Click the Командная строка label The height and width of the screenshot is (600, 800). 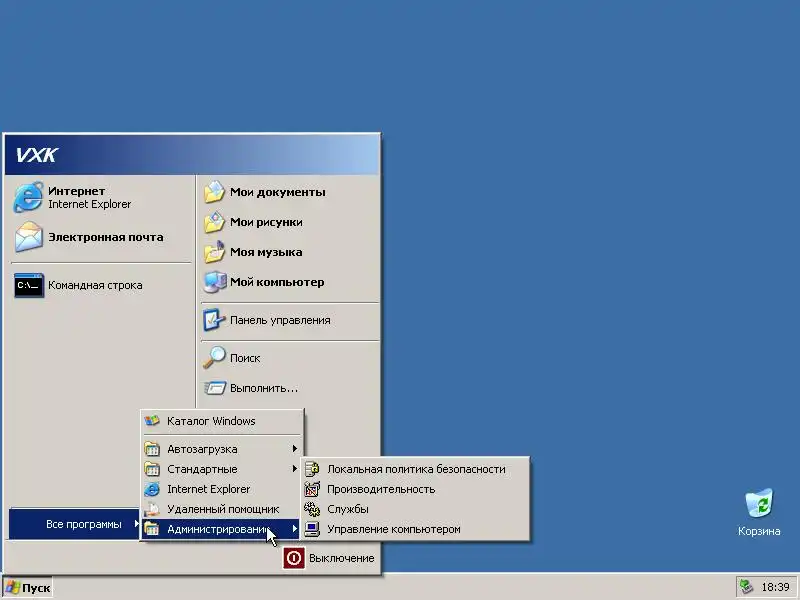coord(95,285)
